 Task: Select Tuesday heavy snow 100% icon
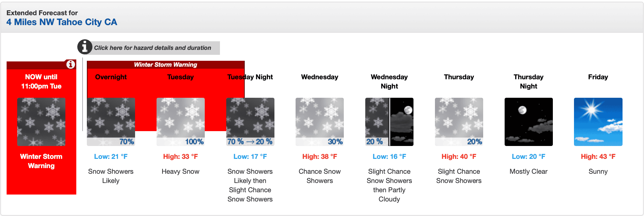click(x=181, y=122)
